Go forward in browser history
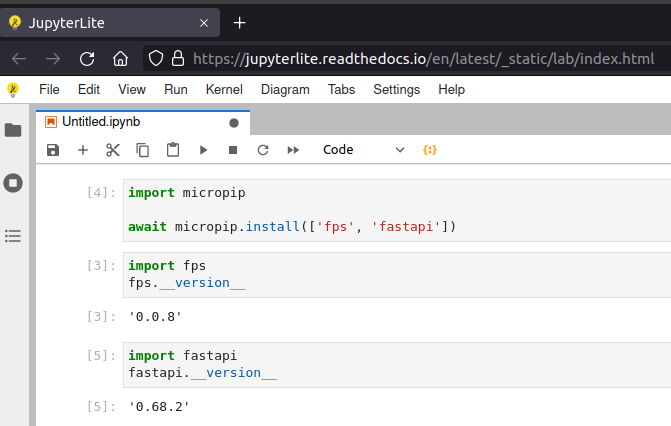671x426 pixels. pyautogui.click(x=53, y=59)
